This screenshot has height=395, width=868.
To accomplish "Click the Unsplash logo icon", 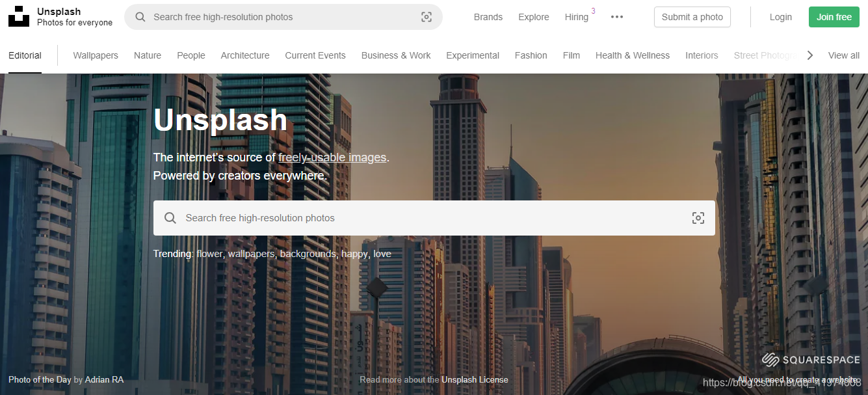I will coord(19,17).
